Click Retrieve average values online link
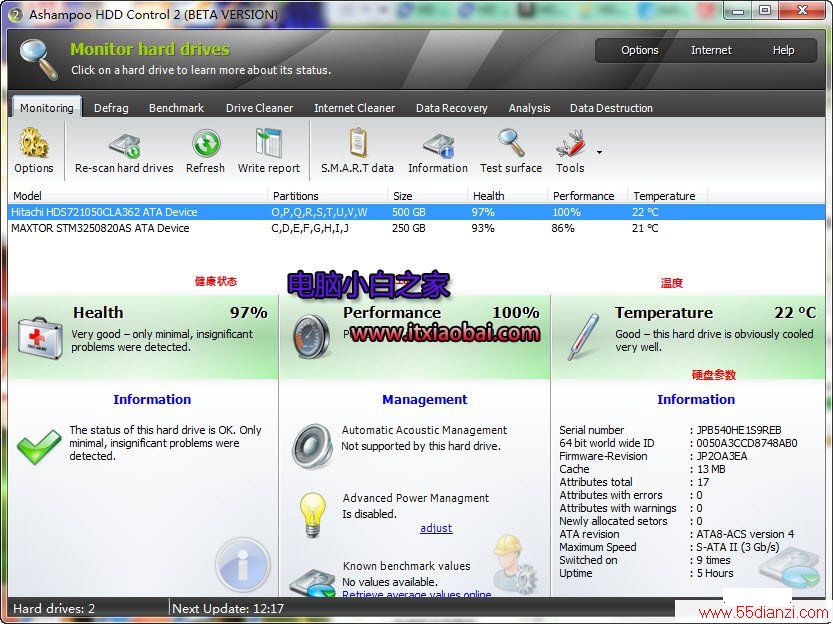This screenshot has height=624, width=833. pos(416,594)
